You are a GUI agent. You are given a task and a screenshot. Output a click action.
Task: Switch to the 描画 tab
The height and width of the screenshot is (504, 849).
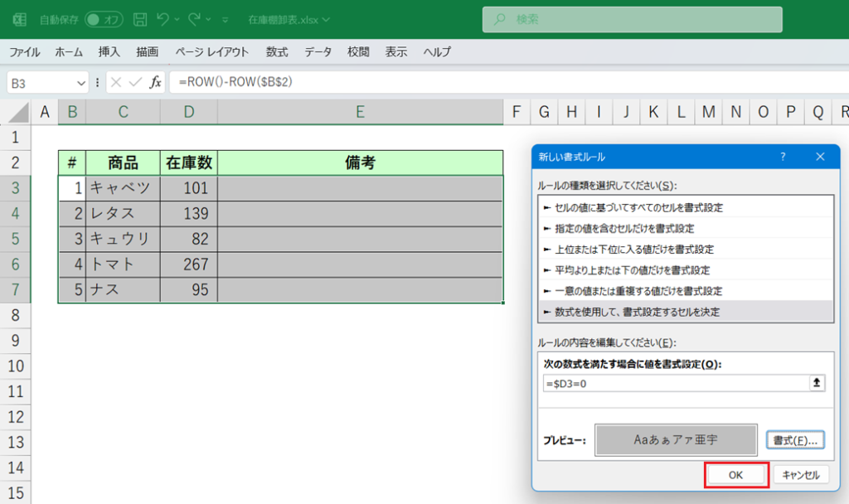pos(148,52)
